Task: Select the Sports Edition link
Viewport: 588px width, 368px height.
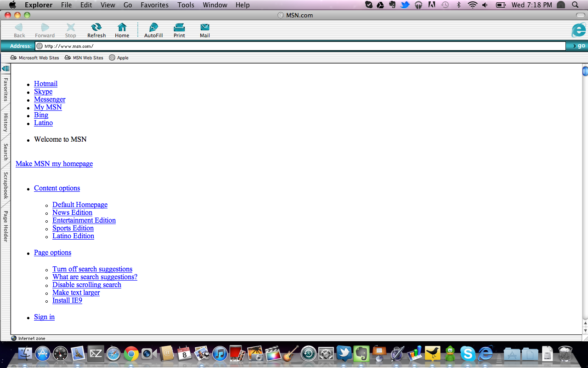Action: [x=73, y=228]
